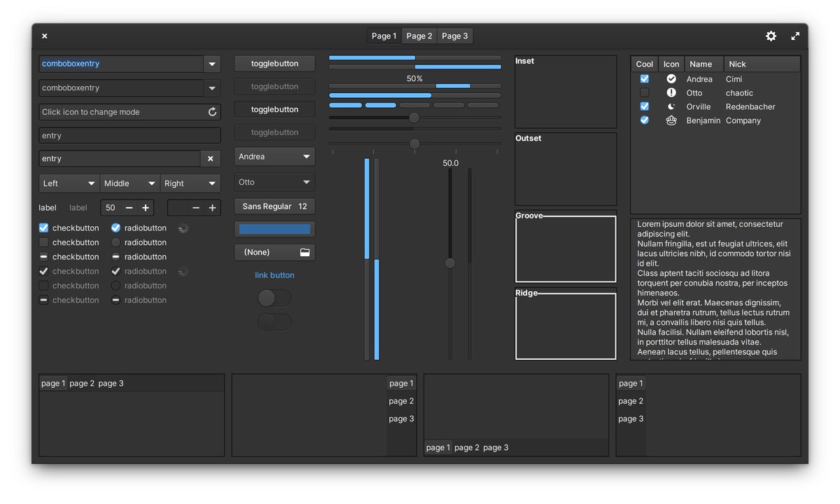Sort by the Nick column header
Image resolution: width=840 pixels, height=504 pixels.
click(x=762, y=64)
